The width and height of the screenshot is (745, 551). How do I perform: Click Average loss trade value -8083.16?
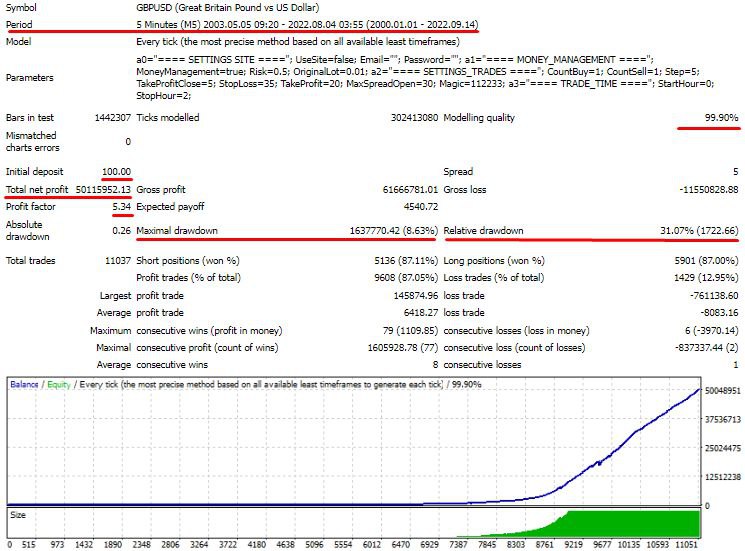point(719,313)
